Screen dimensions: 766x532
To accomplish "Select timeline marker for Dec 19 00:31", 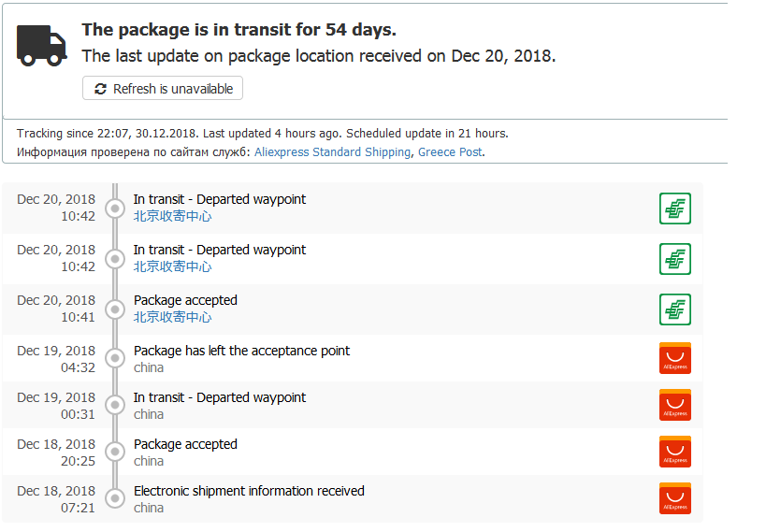I will pos(115,405).
